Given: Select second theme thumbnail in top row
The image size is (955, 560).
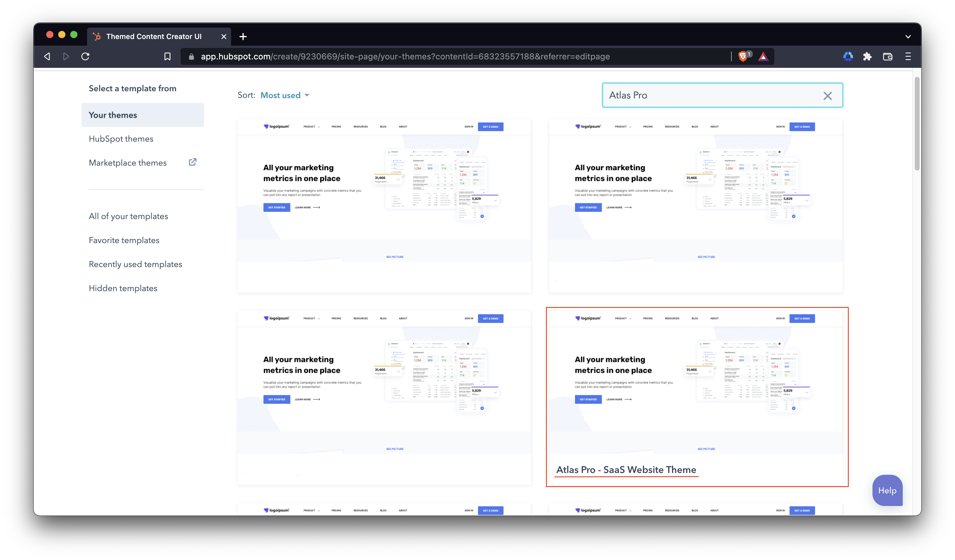Looking at the screenshot, I should click(695, 206).
